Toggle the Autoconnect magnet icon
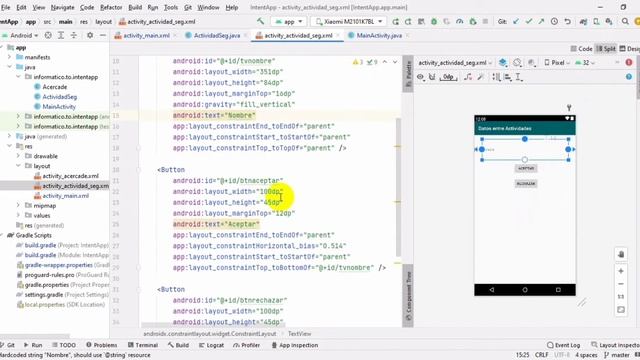Image resolution: width=640 pixels, height=360 pixels. point(432,77)
